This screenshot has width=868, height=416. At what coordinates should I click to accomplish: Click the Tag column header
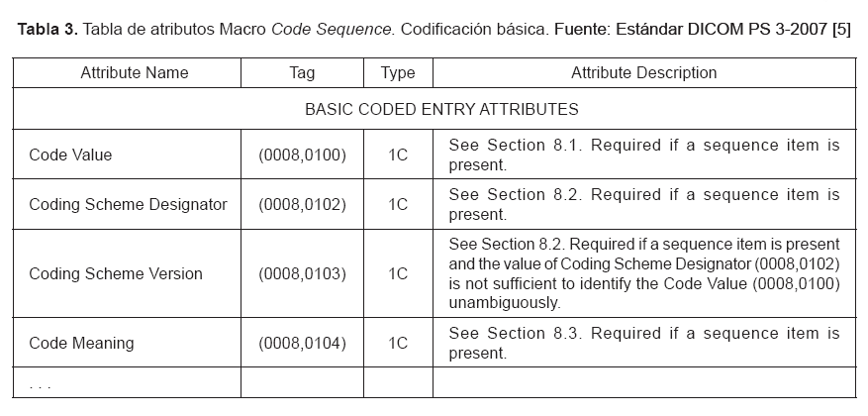[x=302, y=73]
